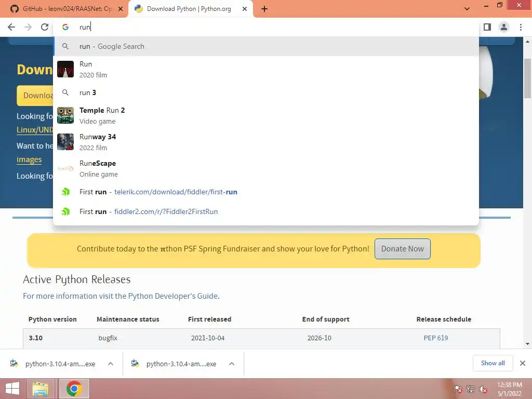Expand options chevron for second python download

232,364
